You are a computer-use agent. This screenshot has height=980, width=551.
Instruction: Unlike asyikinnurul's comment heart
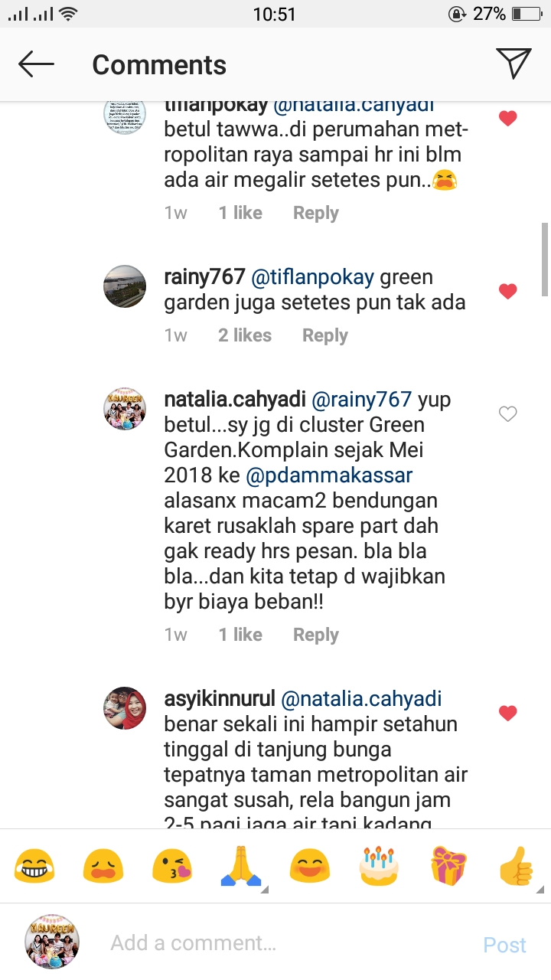pyautogui.click(x=507, y=713)
